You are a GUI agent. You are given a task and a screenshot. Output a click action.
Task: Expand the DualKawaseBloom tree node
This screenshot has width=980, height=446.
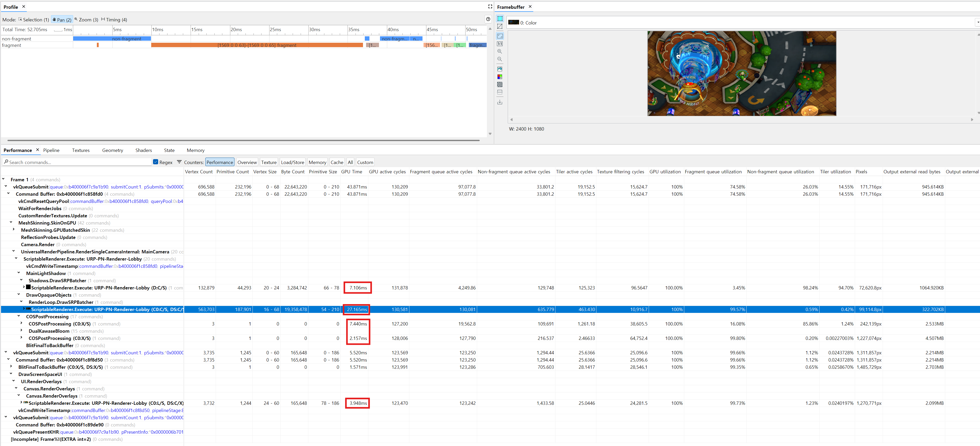21,331
